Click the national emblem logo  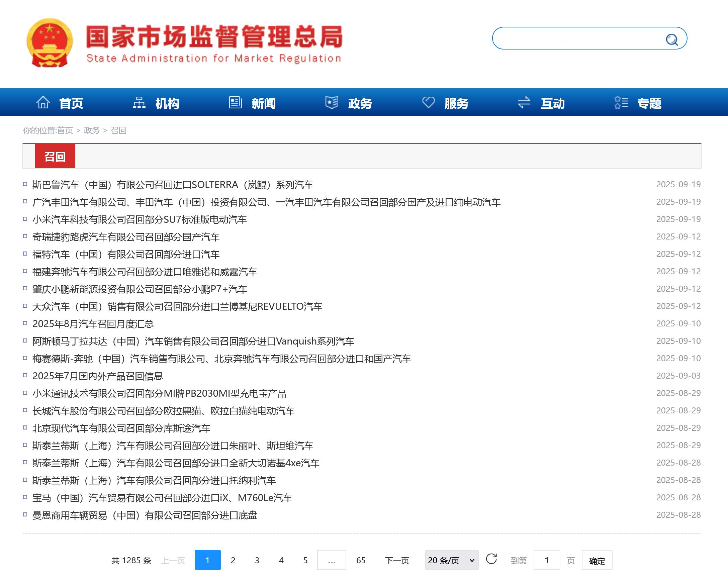tap(50, 42)
